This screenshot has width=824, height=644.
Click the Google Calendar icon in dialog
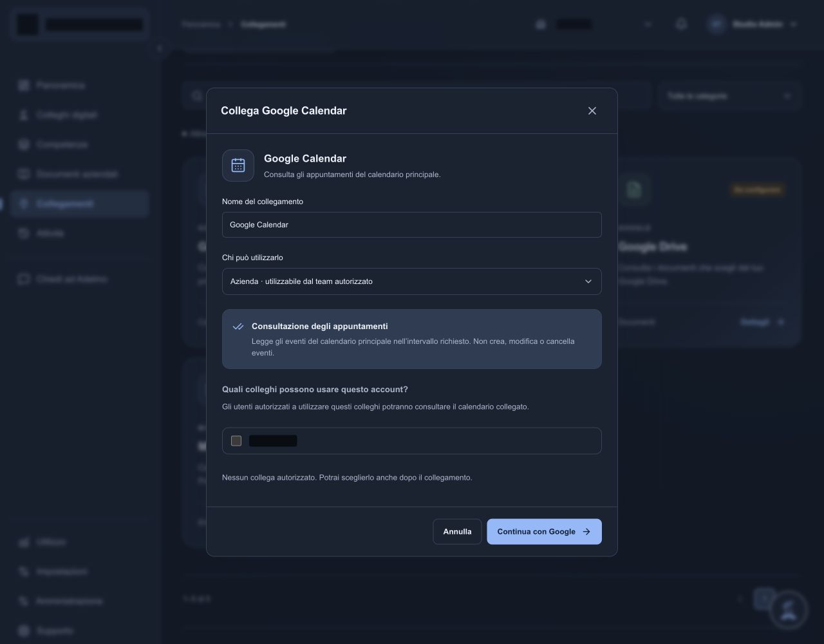[238, 166]
